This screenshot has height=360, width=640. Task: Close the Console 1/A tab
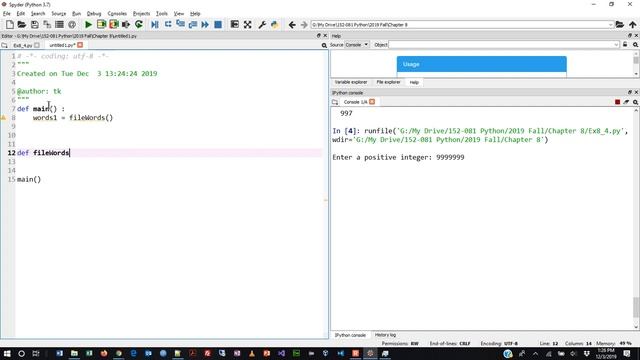(x=372, y=102)
